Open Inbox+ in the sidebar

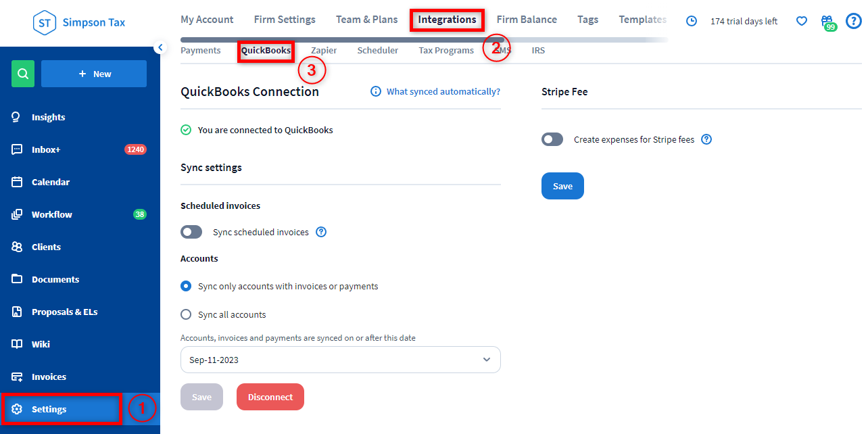[x=46, y=149]
